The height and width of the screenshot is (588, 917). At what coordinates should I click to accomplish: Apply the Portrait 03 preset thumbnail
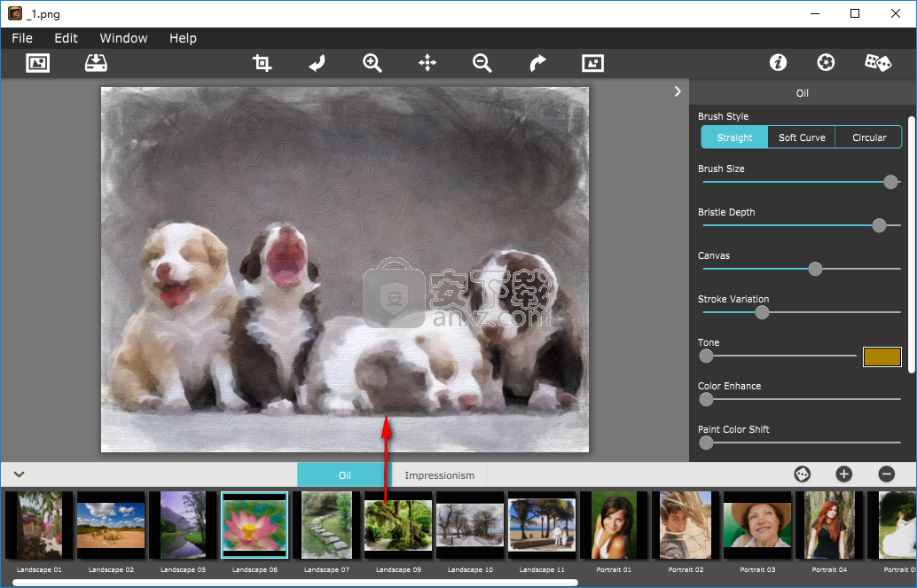[x=757, y=525]
